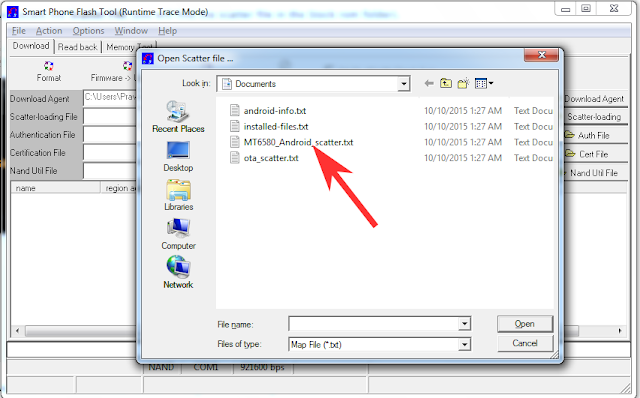The width and height of the screenshot is (640, 398).
Task: Open Recent Places in dialog sidebar
Action: pyautogui.click(x=178, y=117)
